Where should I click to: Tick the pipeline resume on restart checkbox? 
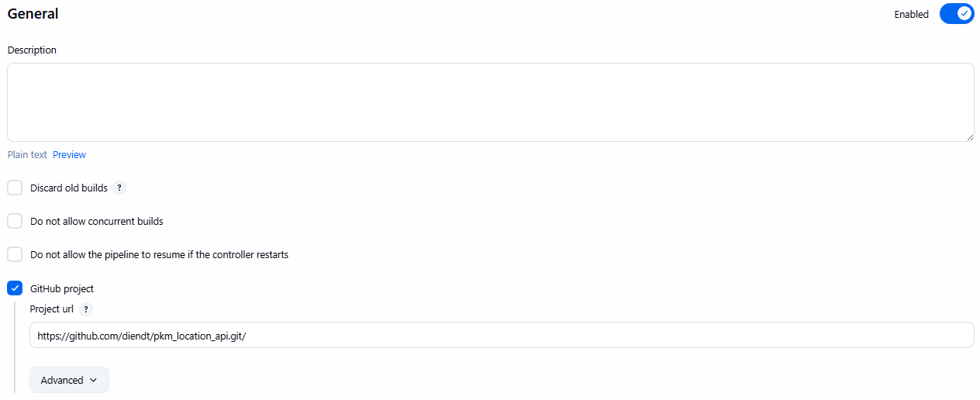15,254
